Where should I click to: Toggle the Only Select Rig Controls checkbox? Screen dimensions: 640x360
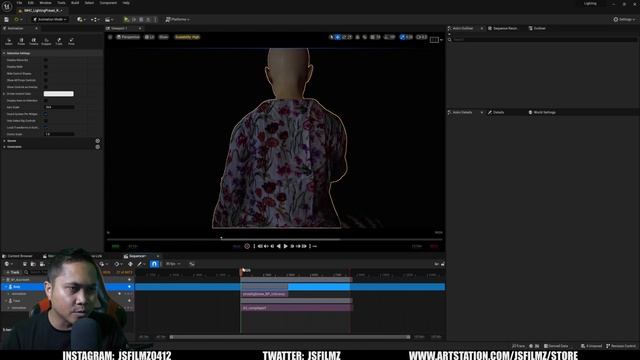(x=46, y=121)
